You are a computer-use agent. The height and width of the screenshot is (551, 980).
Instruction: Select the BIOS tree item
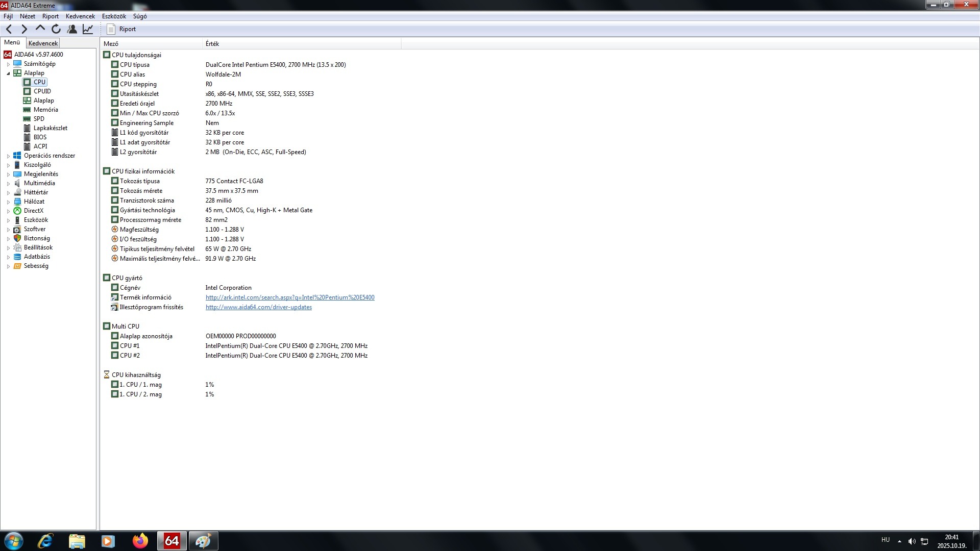coord(40,137)
